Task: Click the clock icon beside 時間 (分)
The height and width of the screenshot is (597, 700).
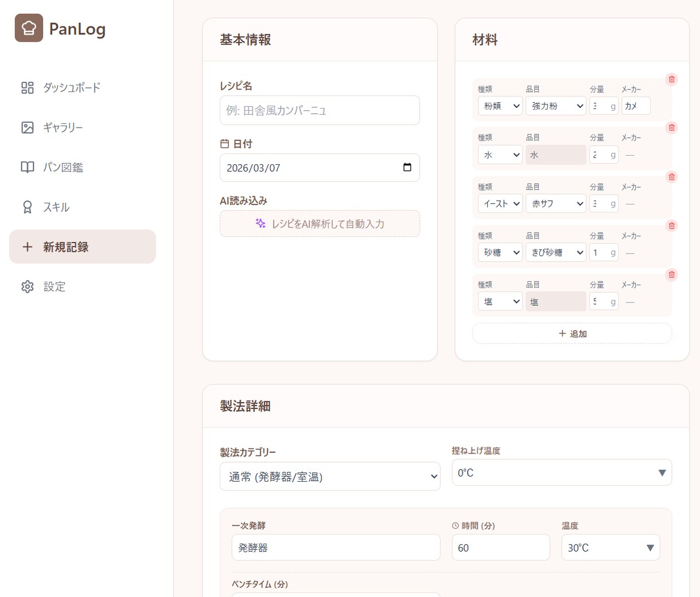Action: (x=456, y=526)
